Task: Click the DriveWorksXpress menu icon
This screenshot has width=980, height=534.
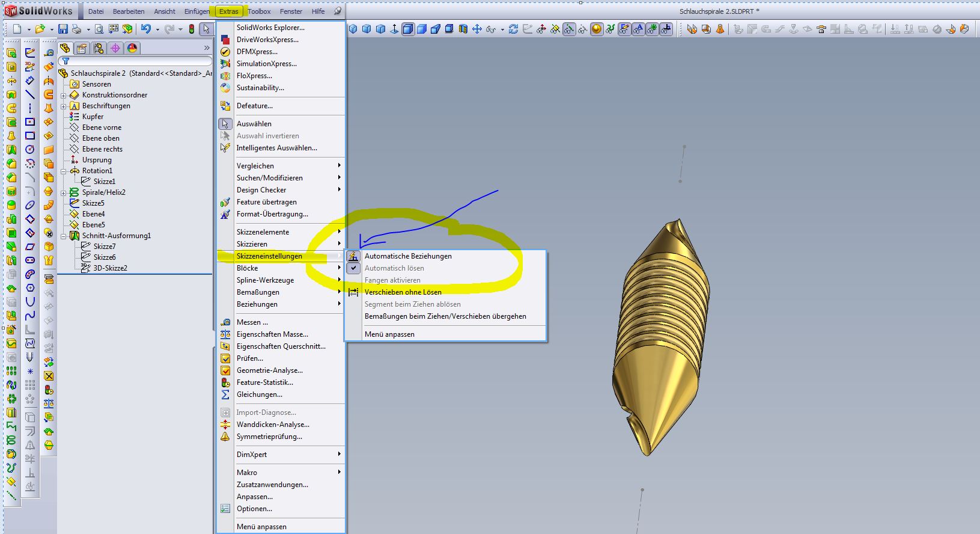Action: 225,40
